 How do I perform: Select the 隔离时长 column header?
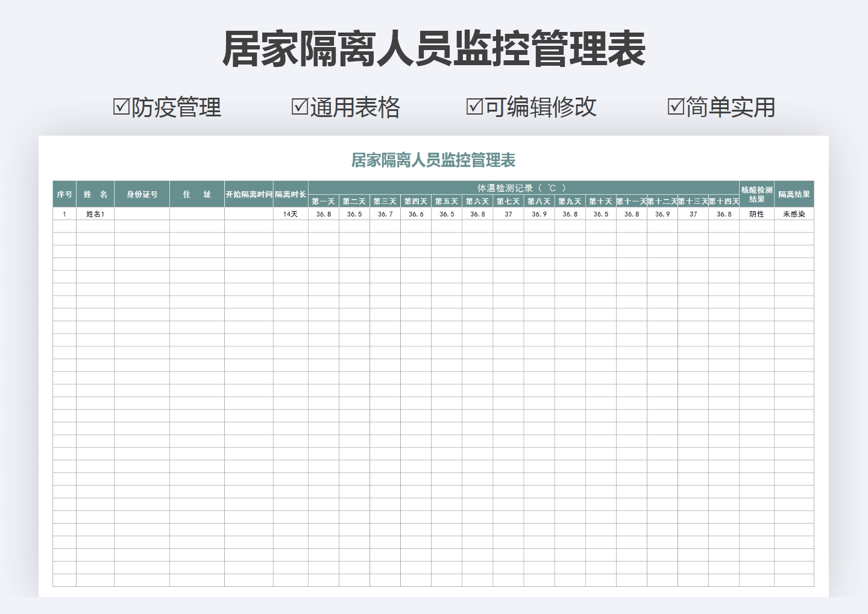(x=290, y=193)
